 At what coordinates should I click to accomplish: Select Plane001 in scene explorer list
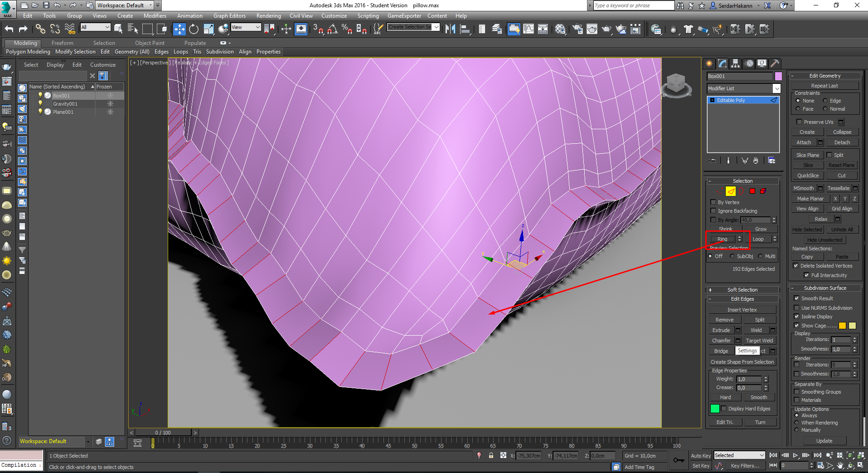click(x=63, y=112)
